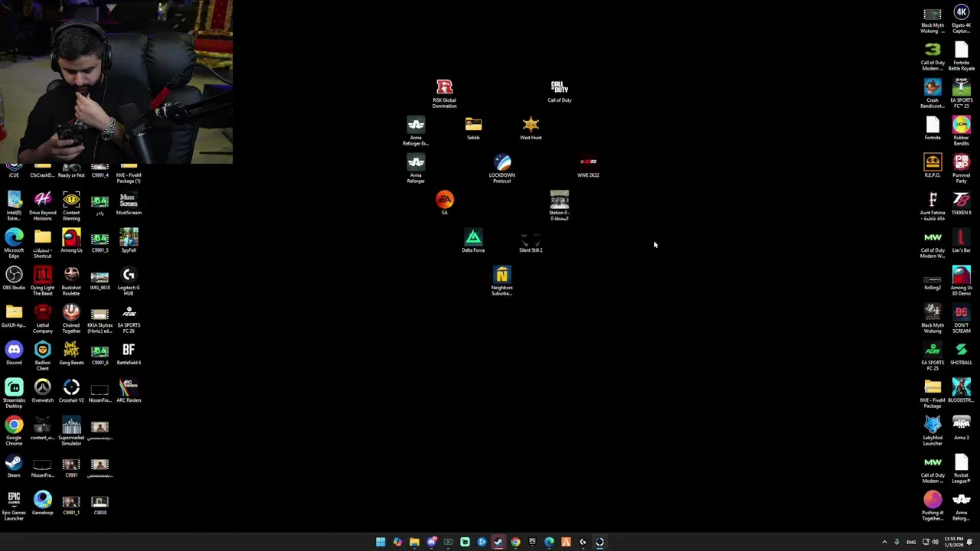Launch Among Us 3D Demo icon
This screenshot has width=980, height=551.
coord(961,281)
